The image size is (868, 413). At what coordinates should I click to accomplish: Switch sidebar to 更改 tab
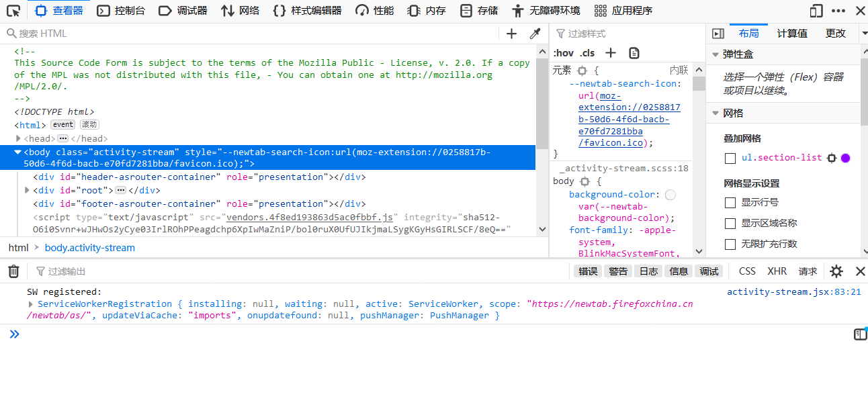(x=836, y=34)
